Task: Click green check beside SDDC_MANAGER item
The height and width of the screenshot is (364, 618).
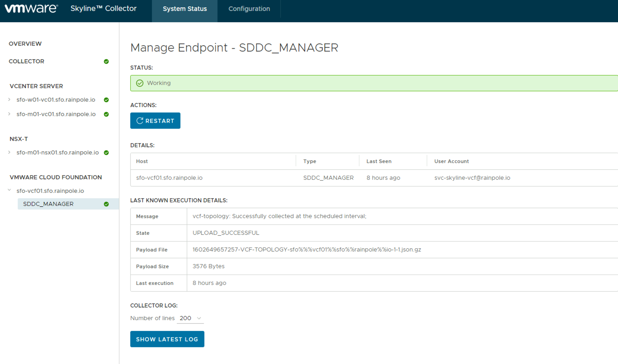Action: pyautogui.click(x=106, y=204)
